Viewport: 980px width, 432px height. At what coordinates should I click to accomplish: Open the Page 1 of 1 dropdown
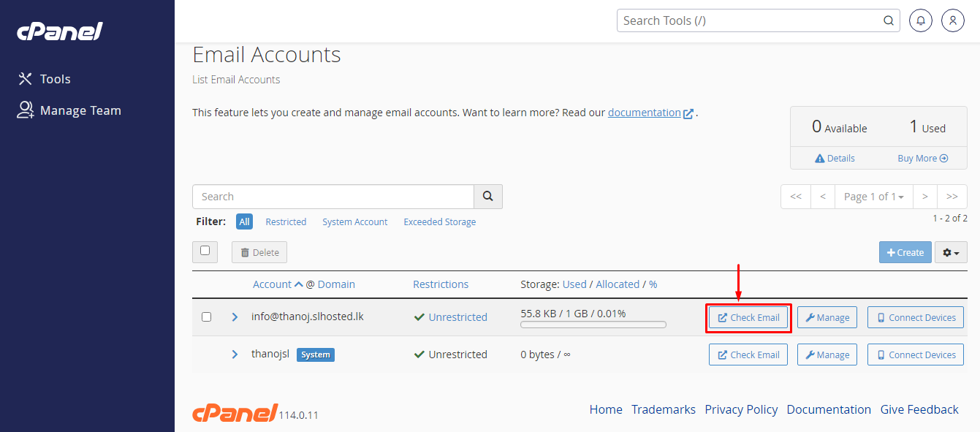(874, 196)
